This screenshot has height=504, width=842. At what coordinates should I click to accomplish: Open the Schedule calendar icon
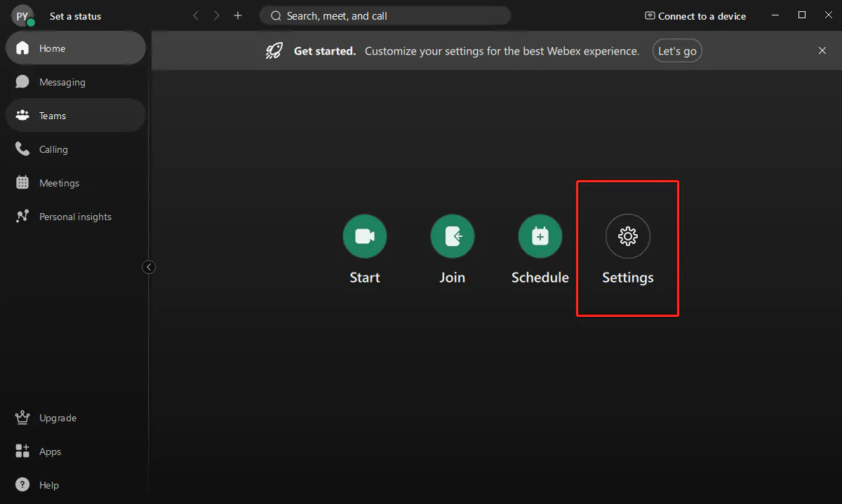tap(540, 236)
